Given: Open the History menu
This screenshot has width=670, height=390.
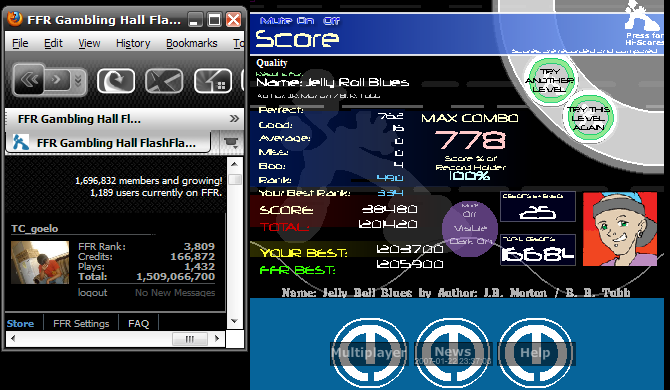Looking at the screenshot, I should click(x=133, y=43).
